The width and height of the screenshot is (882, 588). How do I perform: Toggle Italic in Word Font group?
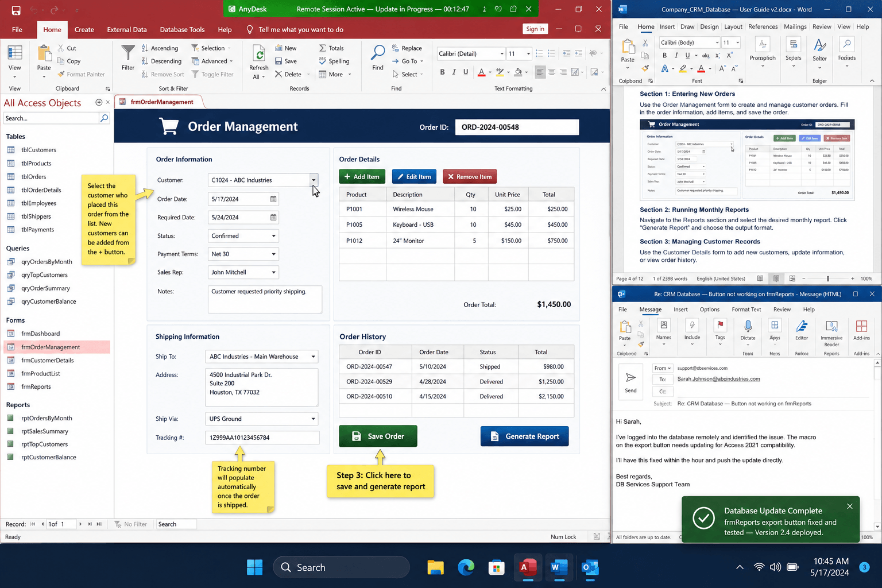[676, 55]
